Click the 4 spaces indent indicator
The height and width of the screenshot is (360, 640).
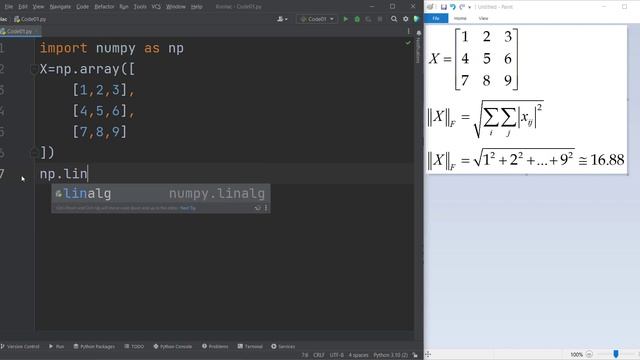point(358,355)
